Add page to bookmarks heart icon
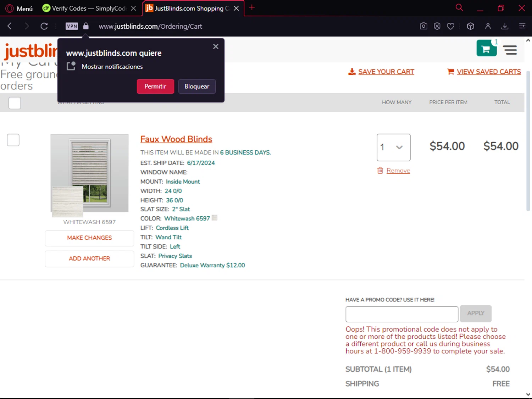532x399 pixels. tap(450, 26)
